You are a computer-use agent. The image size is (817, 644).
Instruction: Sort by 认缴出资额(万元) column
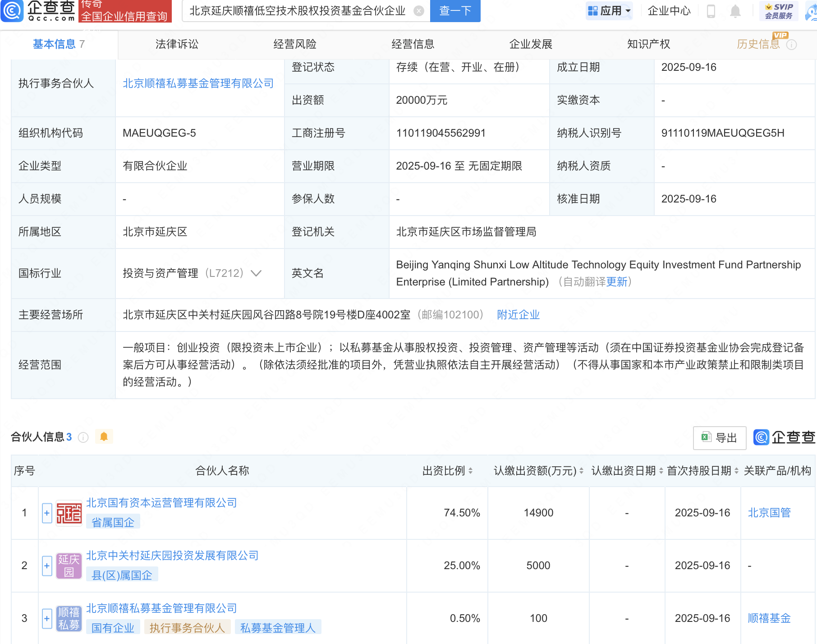(581, 471)
